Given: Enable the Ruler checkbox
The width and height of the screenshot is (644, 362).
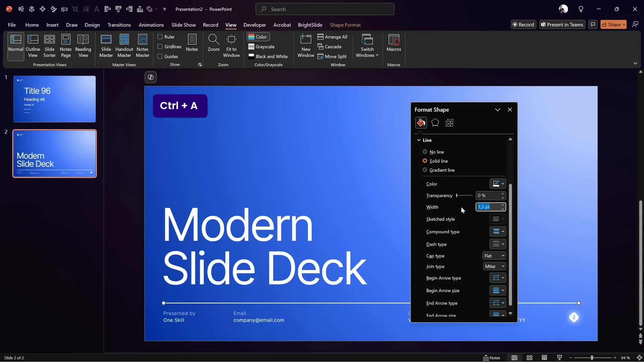Looking at the screenshot, I should tap(161, 37).
